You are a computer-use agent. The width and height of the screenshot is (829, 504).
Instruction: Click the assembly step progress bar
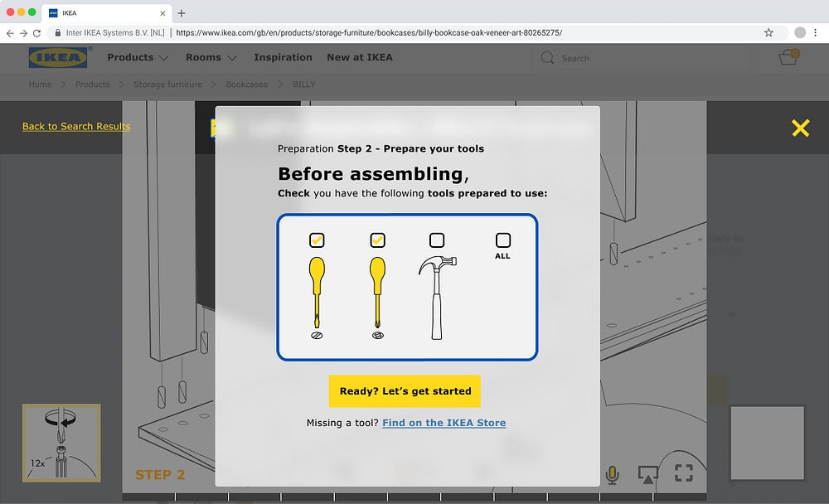point(414,497)
